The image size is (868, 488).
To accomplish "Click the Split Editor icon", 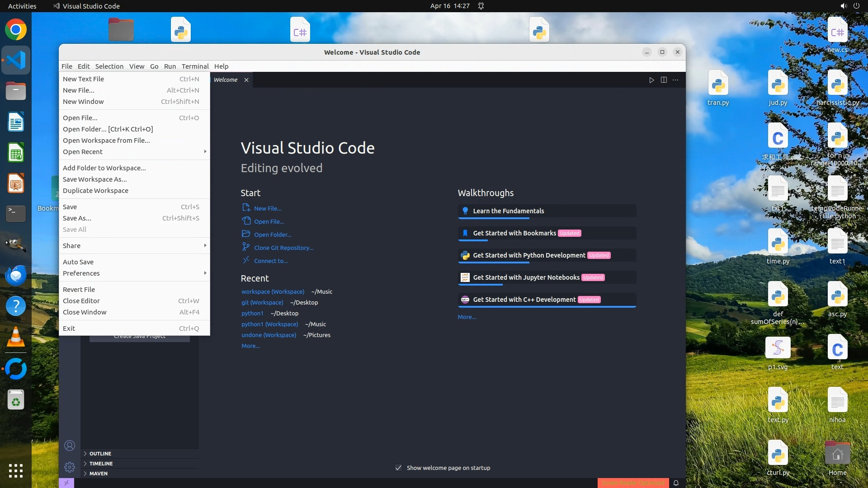I will pyautogui.click(x=664, y=80).
